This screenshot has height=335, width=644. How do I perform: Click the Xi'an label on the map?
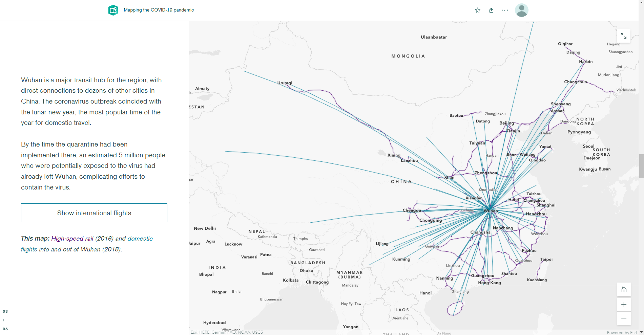pos(449,177)
